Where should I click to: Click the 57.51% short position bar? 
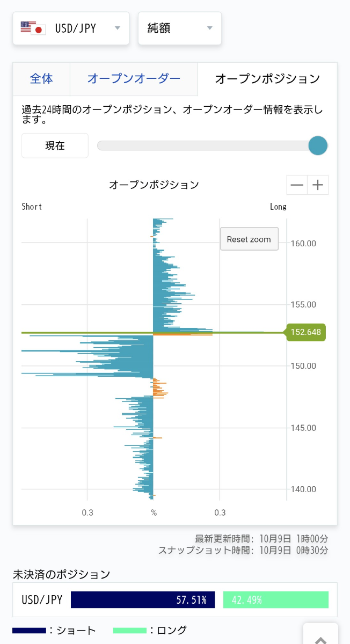(x=143, y=600)
